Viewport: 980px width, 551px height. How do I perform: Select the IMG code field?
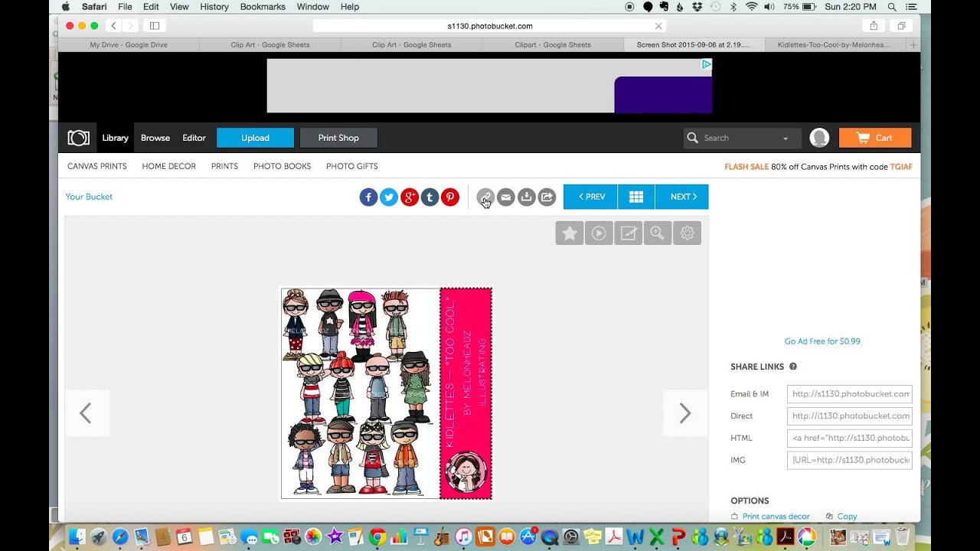850,460
